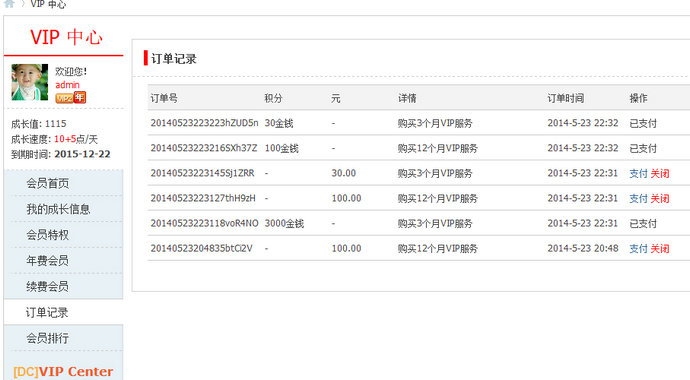This screenshot has width=690, height=380.
Task: Click the 成长值: 1115 text
Action: click(x=39, y=124)
